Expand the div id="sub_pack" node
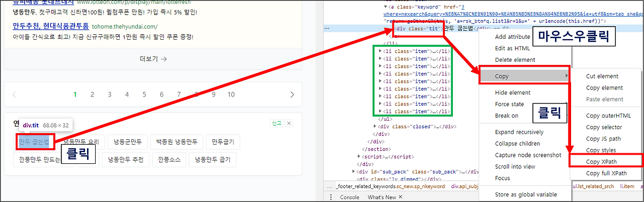 click(x=354, y=172)
